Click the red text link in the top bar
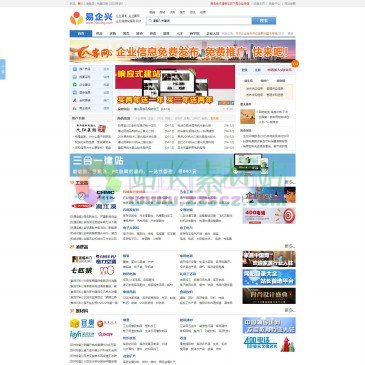The image size is (365, 365). [x=230, y=3]
